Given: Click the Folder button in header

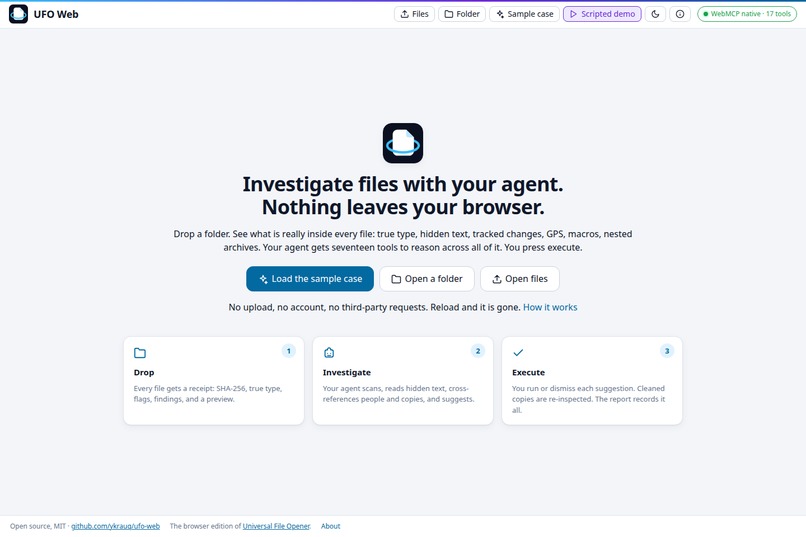Looking at the screenshot, I should (462, 14).
